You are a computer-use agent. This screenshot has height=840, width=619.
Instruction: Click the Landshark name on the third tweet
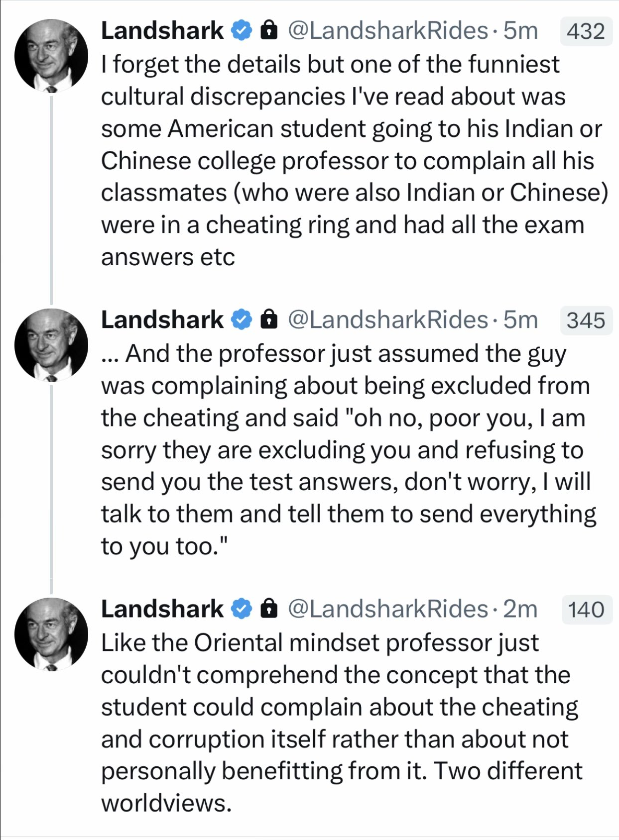(x=162, y=609)
